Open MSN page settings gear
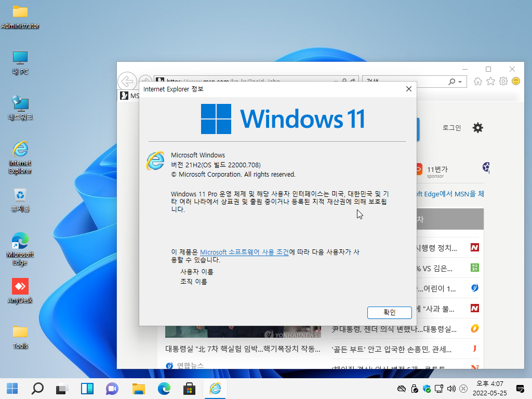 [x=478, y=128]
